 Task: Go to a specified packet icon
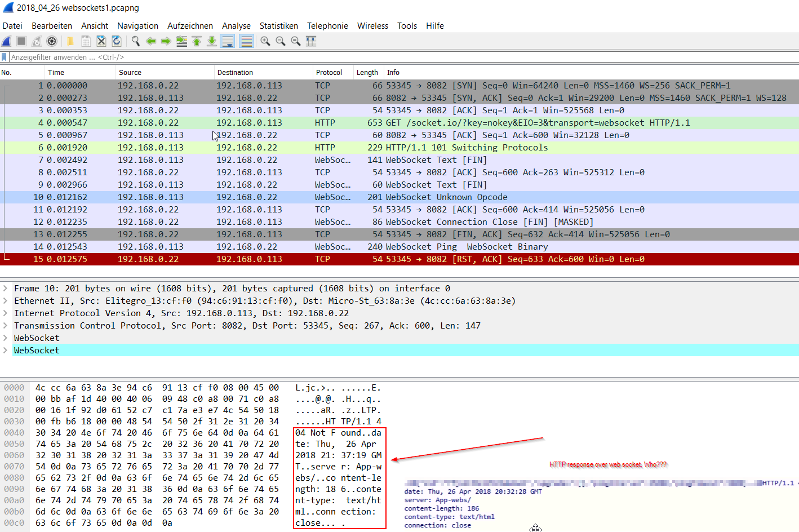click(x=181, y=41)
